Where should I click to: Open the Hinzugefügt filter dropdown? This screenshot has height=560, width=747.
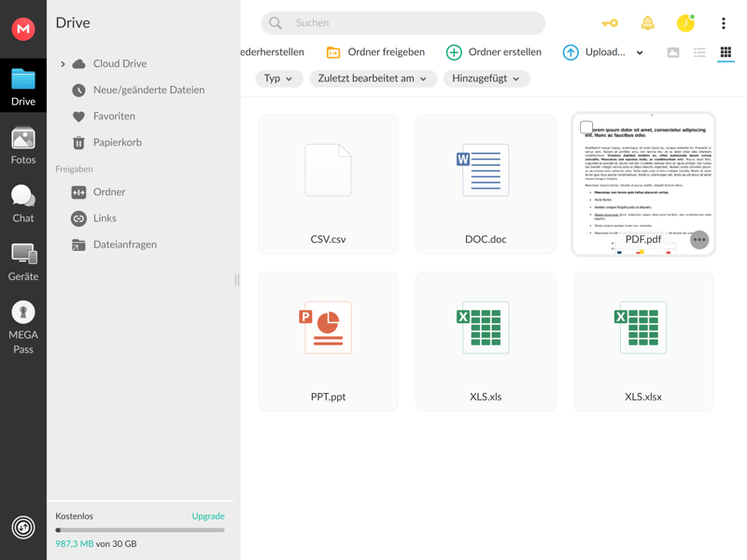pos(486,78)
